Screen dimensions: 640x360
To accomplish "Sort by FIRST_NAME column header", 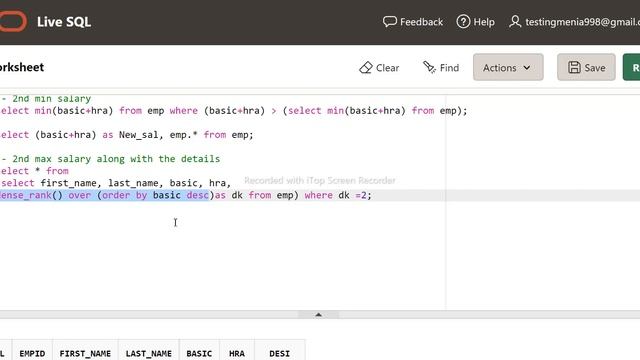I will [x=85, y=353].
